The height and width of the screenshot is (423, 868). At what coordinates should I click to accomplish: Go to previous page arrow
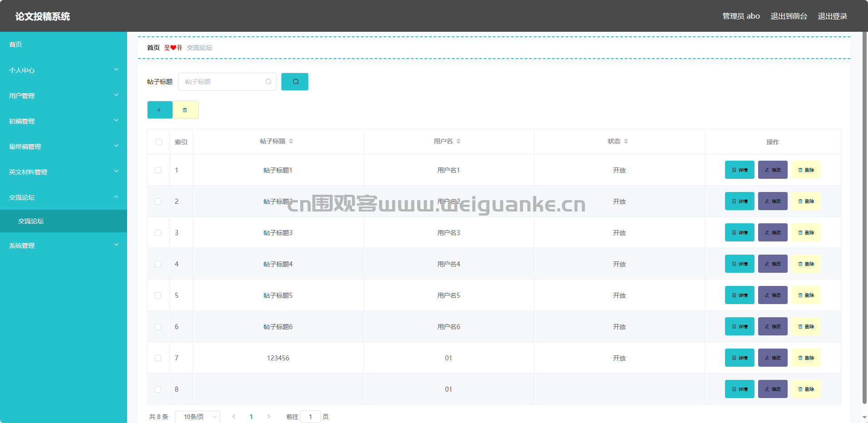[233, 417]
